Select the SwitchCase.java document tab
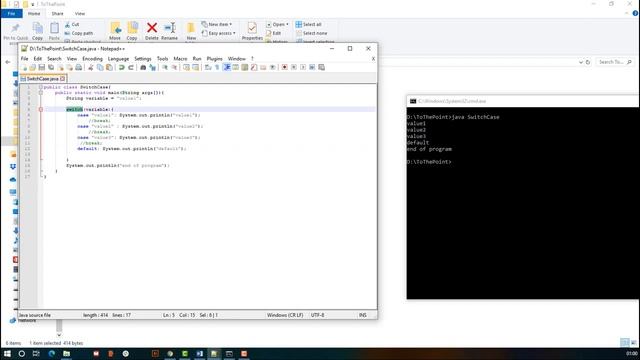This screenshot has height=360, width=640. point(42,79)
